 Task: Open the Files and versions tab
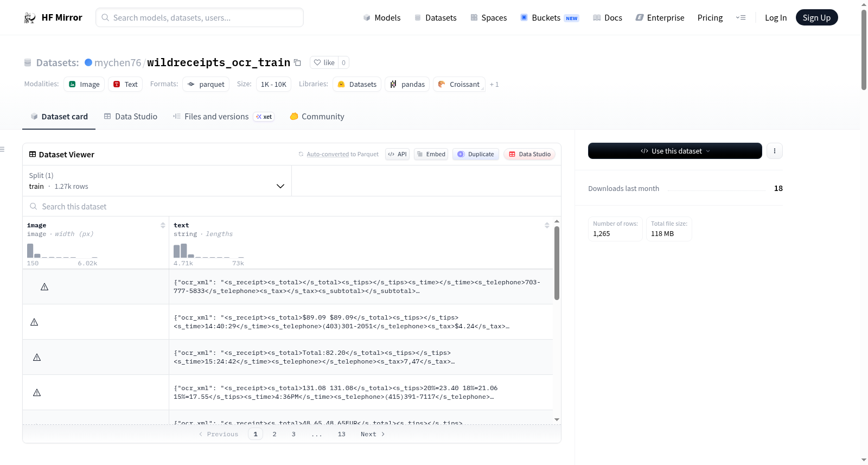coord(224,117)
